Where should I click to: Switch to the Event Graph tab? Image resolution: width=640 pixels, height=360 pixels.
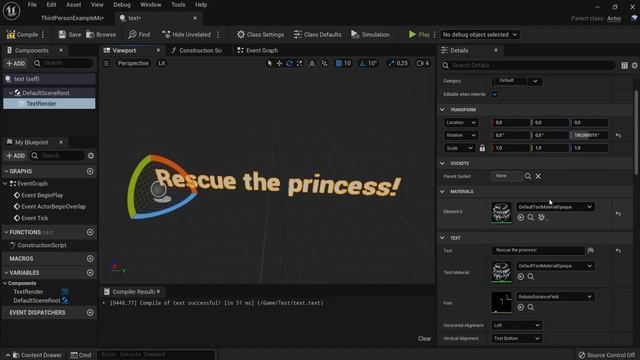pyautogui.click(x=258, y=51)
